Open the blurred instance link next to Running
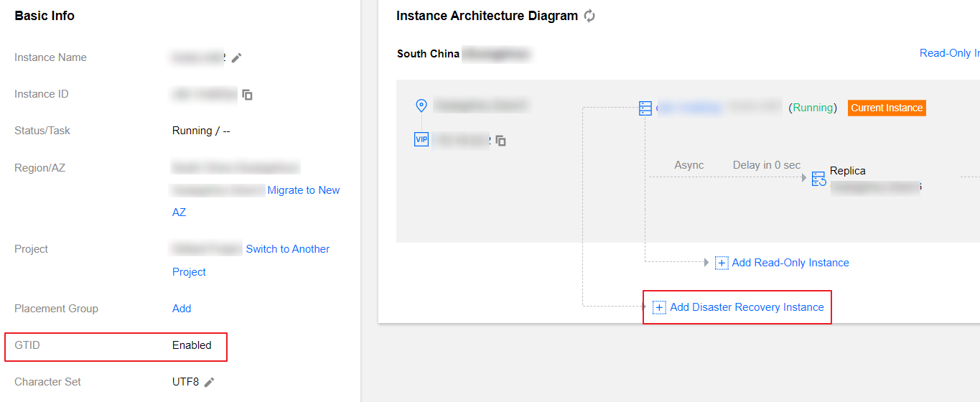Viewport: 980px width, 402px height. click(689, 108)
